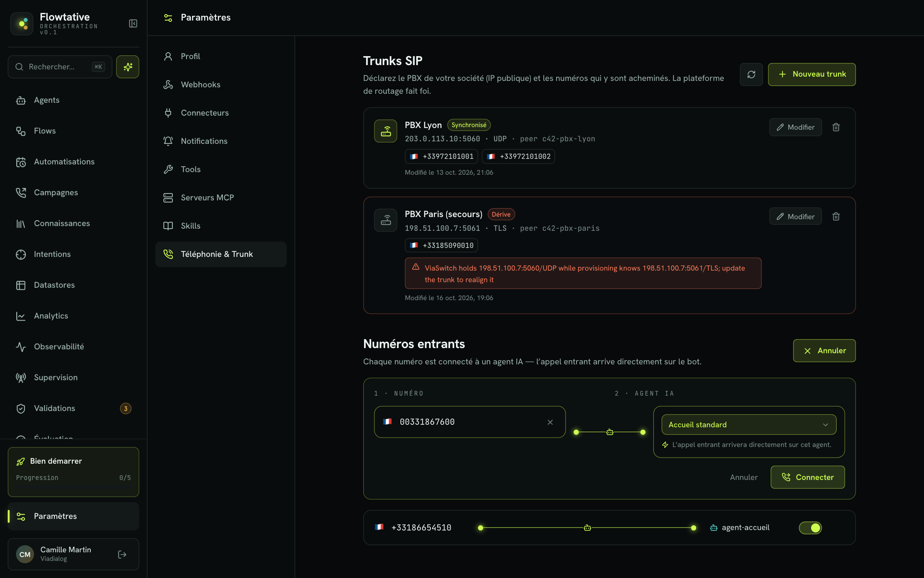Viewport: 924px width, 578px height.
Task: Refresh the SIP trunks list
Action: (751, 74)
